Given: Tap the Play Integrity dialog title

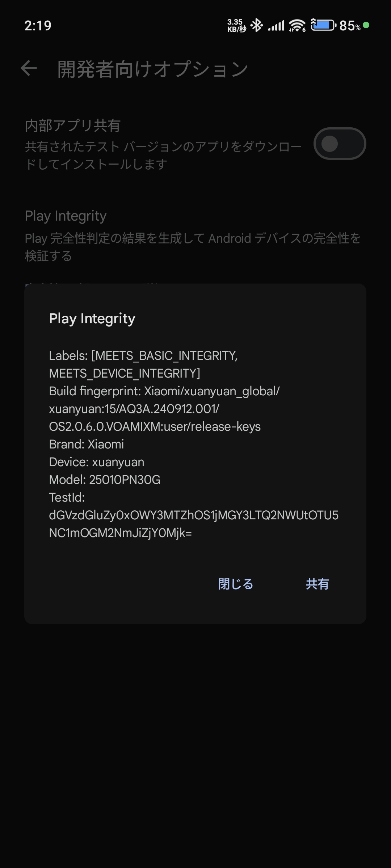Looking at the screenshot, I should 92,319.
